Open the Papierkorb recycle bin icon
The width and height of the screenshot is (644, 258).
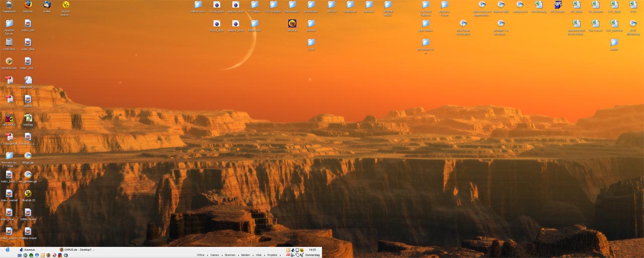pyautogui.click(x=9, y=5)
